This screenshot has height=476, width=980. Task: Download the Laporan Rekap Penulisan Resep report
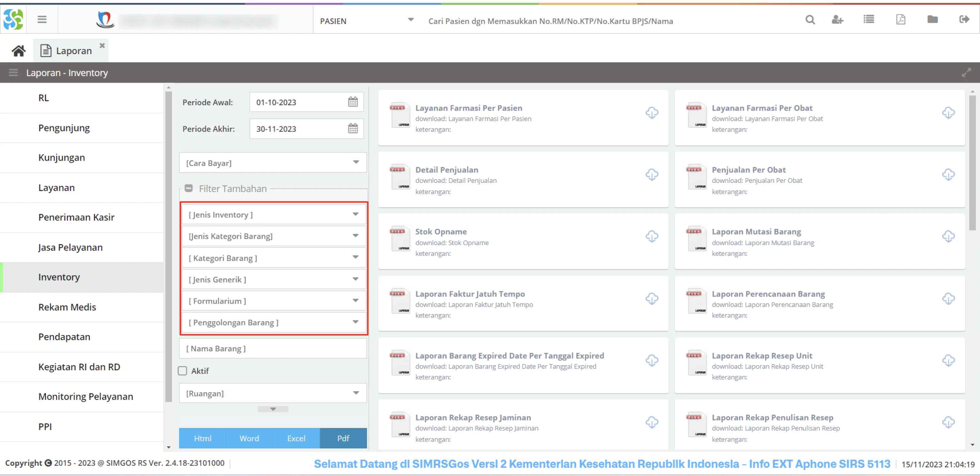[x=948, y=422]
